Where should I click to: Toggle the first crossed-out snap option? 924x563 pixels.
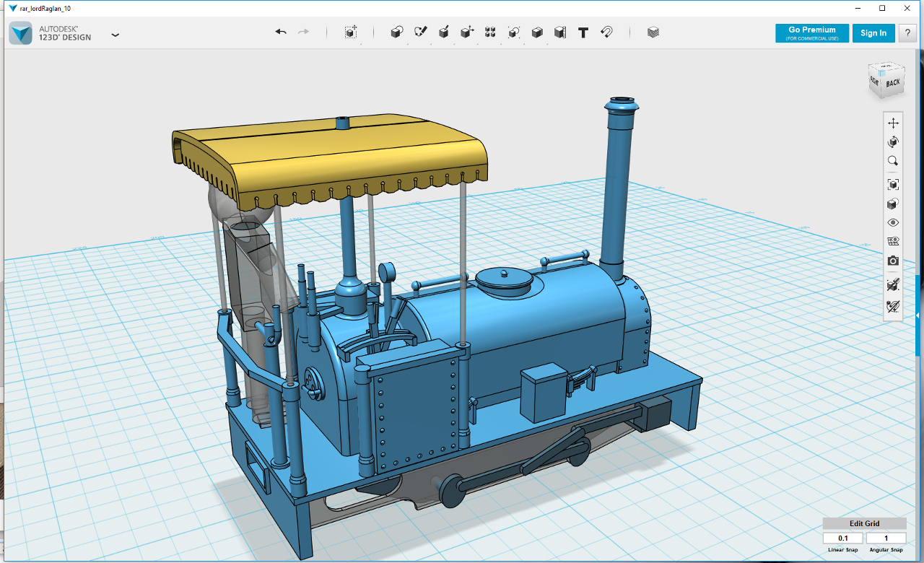(x=893, y=284)
